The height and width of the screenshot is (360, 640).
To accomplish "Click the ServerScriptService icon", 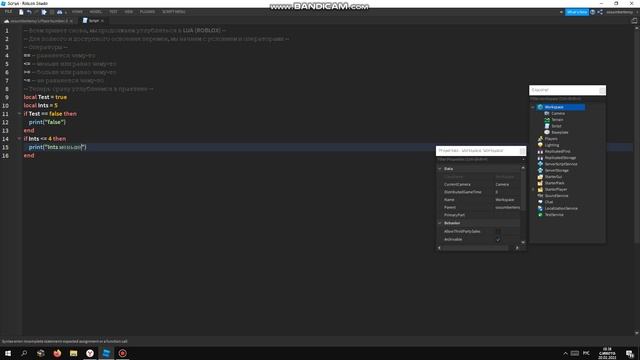I will pos(540,164).
